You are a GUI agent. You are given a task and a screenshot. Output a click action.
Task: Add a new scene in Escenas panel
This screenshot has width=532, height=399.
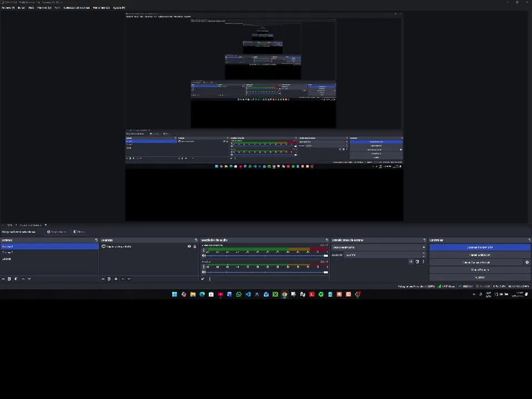point(3,279)
